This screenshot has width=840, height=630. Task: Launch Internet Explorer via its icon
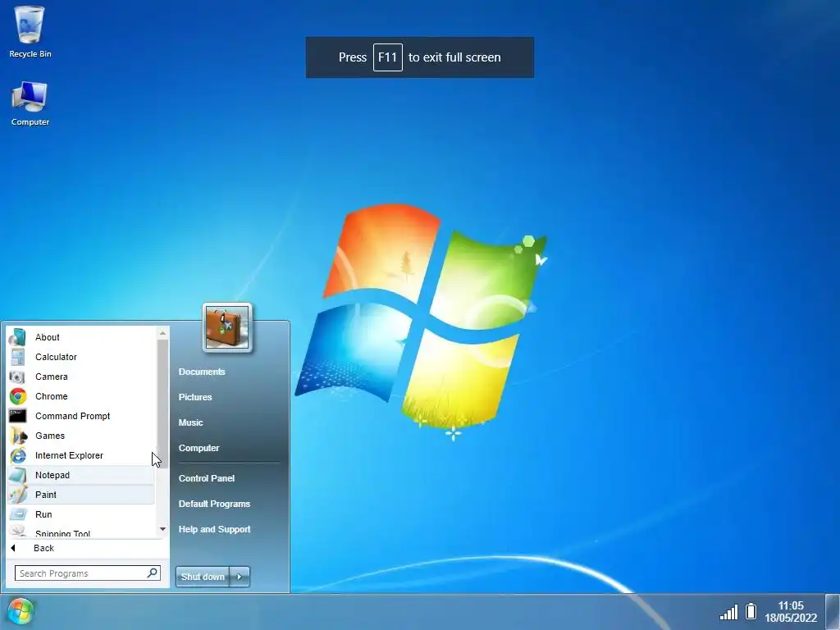tap(18, 455)
